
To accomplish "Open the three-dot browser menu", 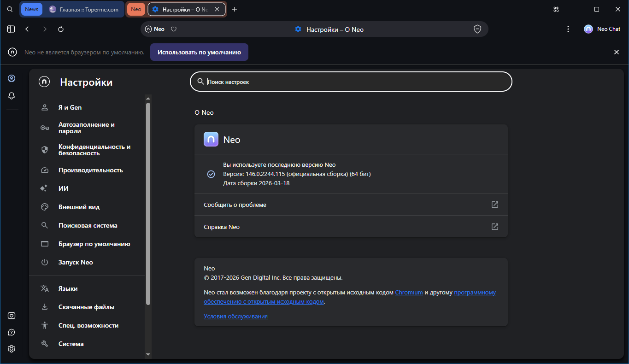I will (568, 29).
